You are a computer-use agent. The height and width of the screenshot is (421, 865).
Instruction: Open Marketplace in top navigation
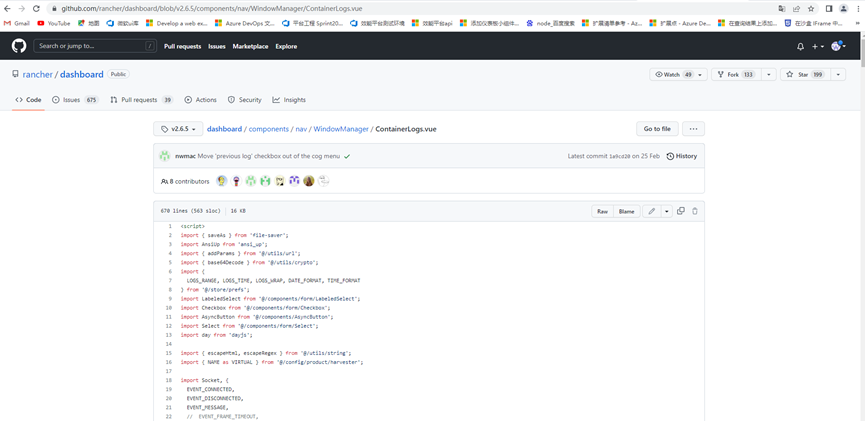click(250, 46)
